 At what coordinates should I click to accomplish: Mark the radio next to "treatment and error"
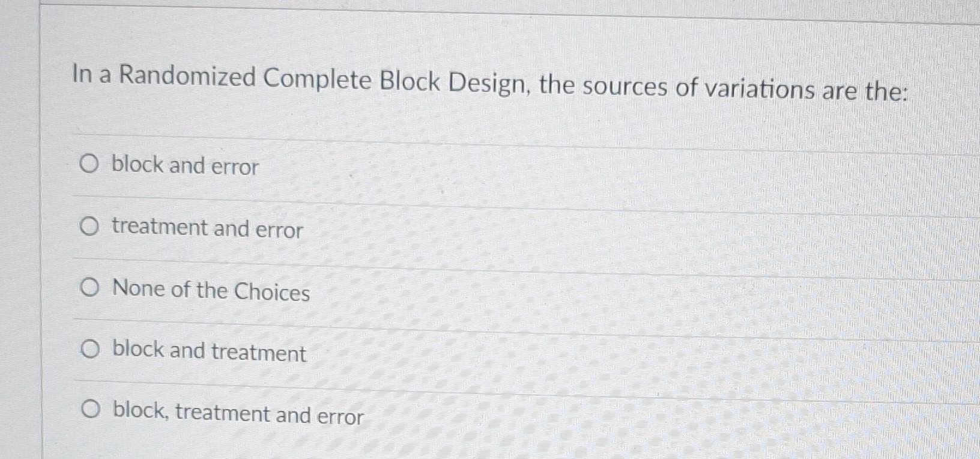coord(89,227)
